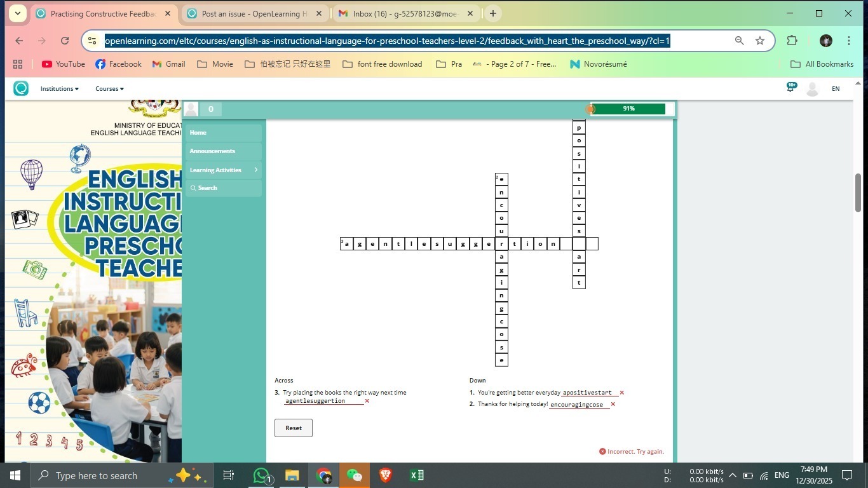Open the user account avatar
The width and height of the screenshot is (868, 488).
click(812, 89)
